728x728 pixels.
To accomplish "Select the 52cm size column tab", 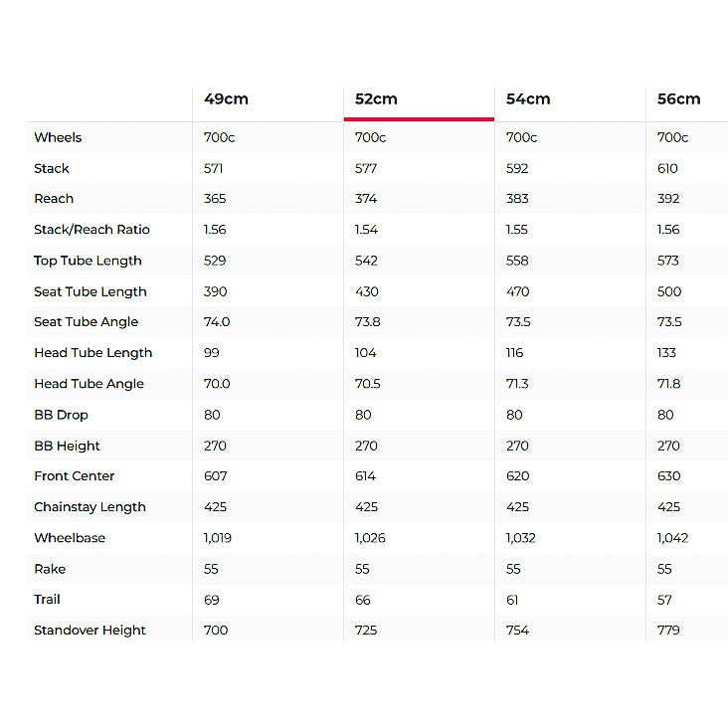I will pos(376,98).
